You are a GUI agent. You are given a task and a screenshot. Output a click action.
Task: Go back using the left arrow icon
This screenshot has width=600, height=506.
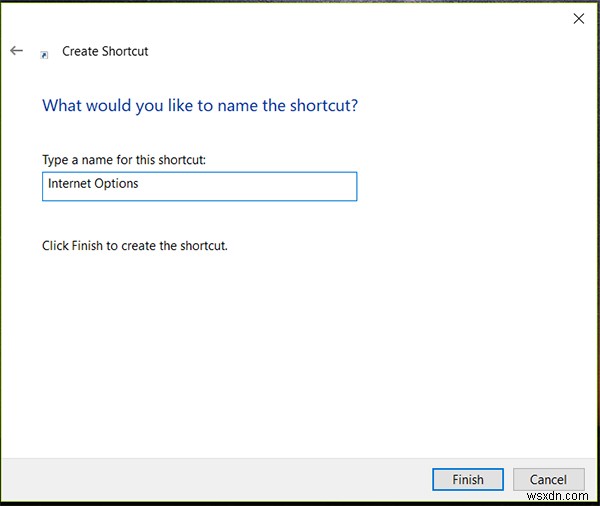coord(16,51)
